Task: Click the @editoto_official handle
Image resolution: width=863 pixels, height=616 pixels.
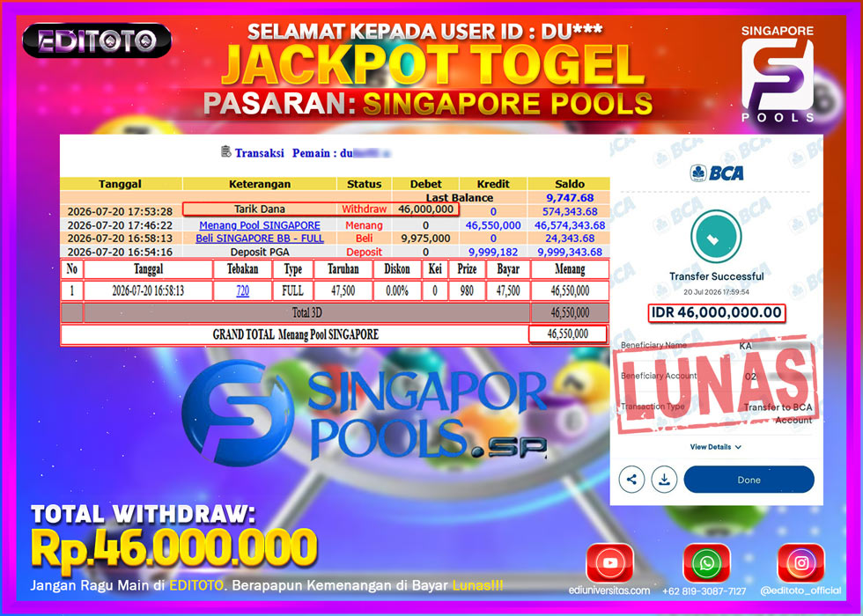Action: (x=800, y=591)
